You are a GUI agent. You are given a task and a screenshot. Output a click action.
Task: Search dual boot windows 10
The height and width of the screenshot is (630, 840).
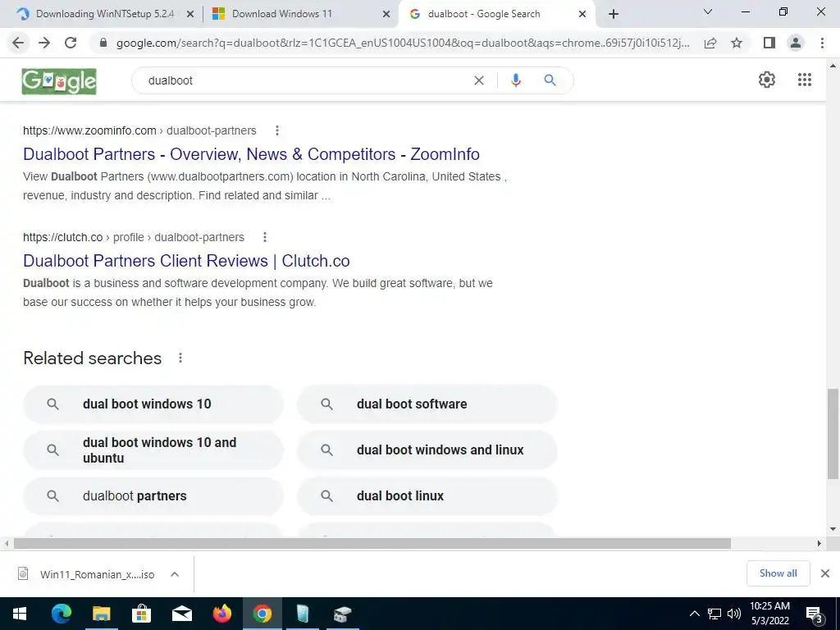(153, 404)
